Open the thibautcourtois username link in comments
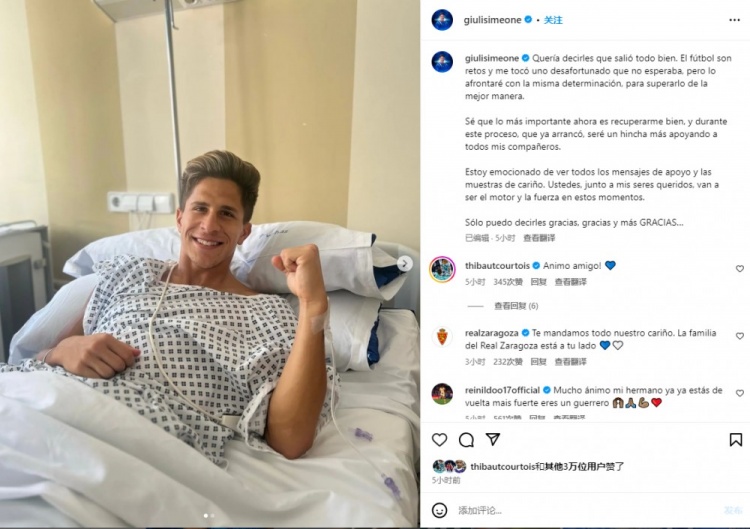 [497, 266]
